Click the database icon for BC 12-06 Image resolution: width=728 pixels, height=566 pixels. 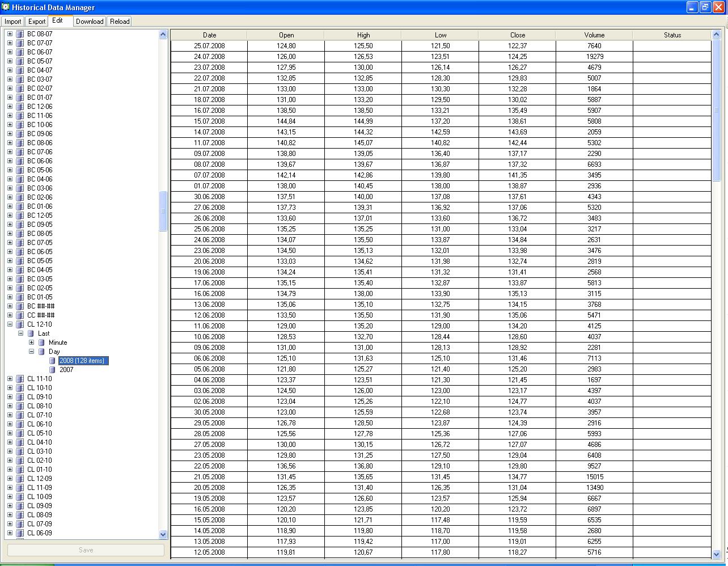coord(20,107)
